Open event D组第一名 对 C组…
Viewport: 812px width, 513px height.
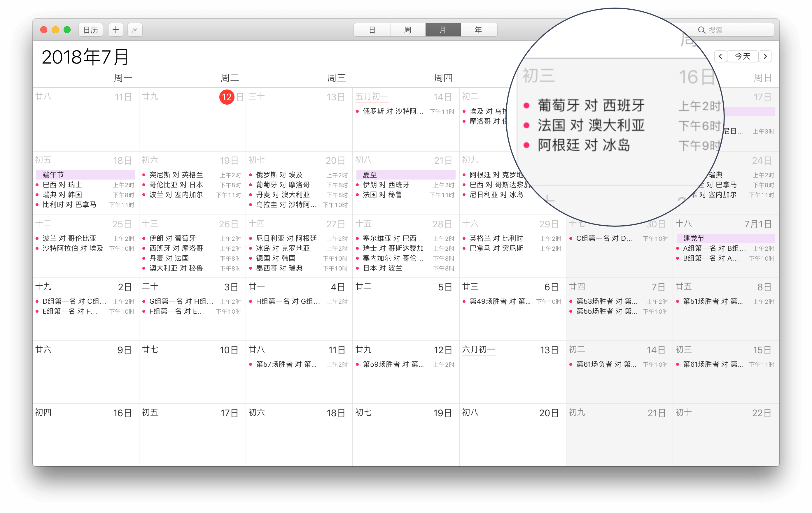pos(85,301)
